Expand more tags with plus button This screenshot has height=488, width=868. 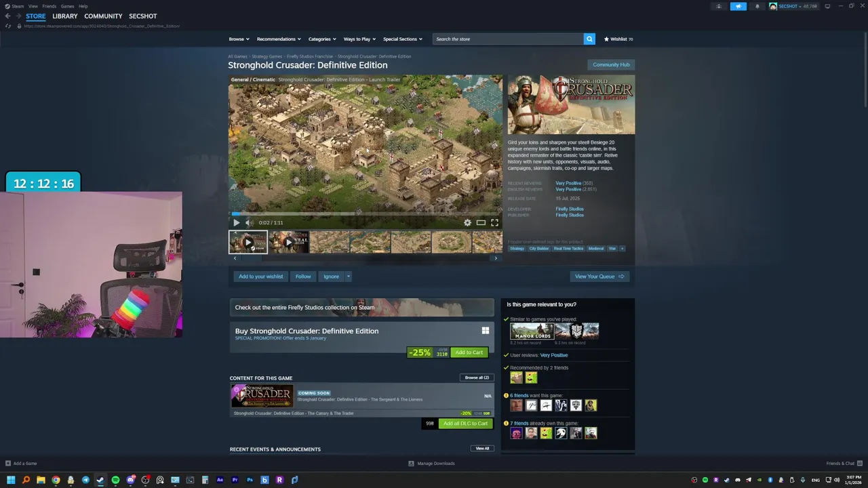coord(622,249)
